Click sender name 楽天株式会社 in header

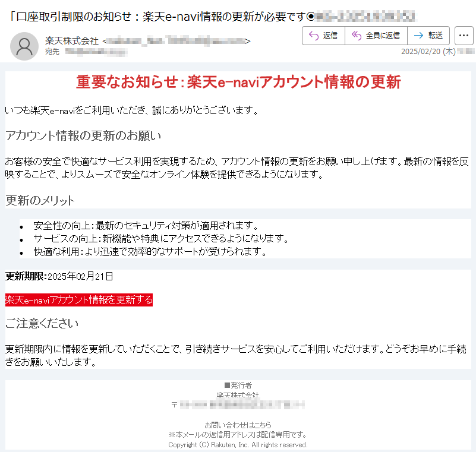(x=72, y=41)
